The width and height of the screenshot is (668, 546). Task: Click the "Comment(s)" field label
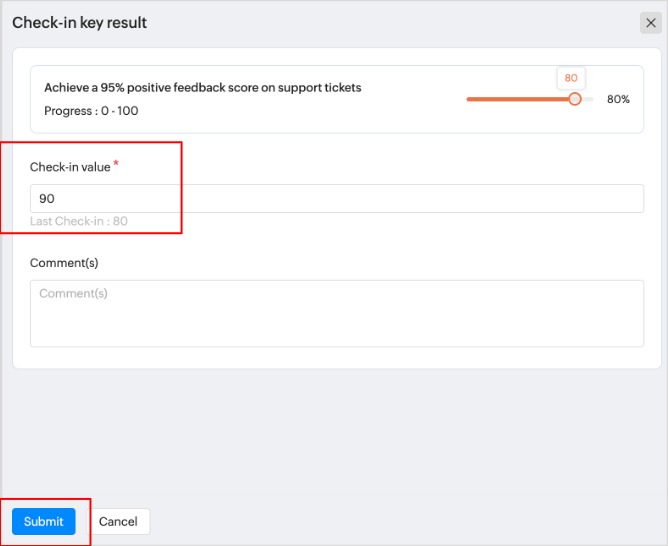(x=64, y=263)
